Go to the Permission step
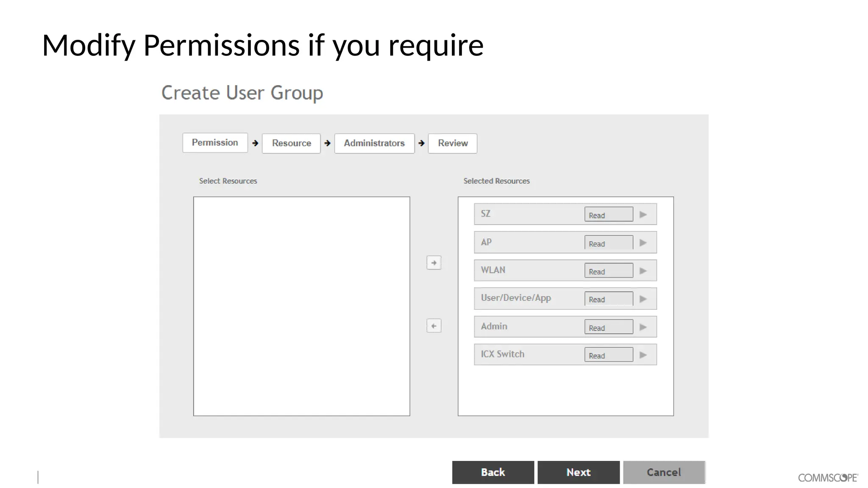This screenshot has width=868, height=488. pyautogui.click(x=215, y=143)
